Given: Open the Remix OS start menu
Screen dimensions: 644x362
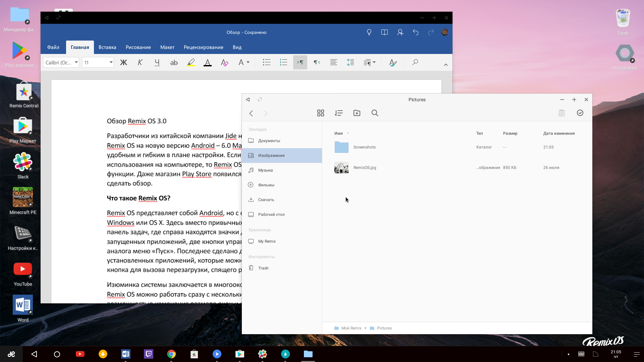Looking at the screenshot, I should point(11,354).
